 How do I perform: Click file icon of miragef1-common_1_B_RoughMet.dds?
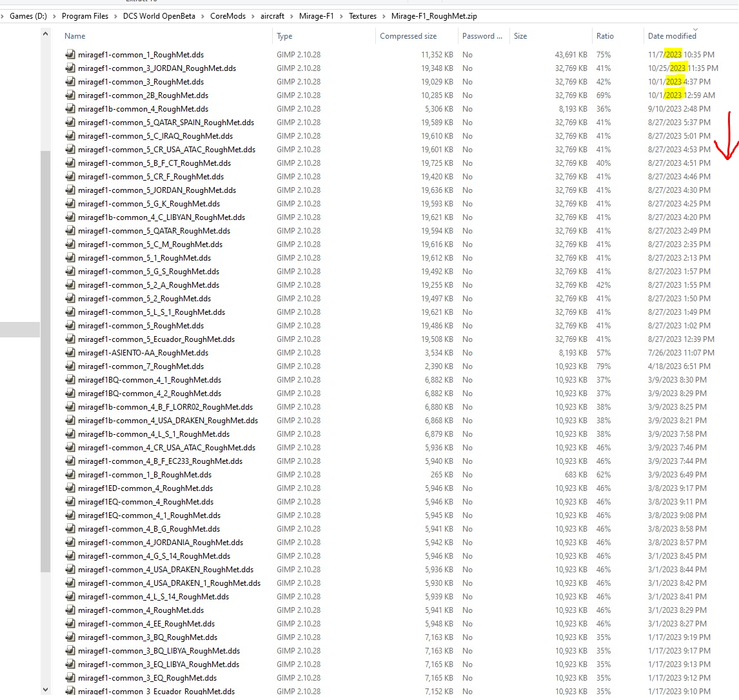(70, 475)
